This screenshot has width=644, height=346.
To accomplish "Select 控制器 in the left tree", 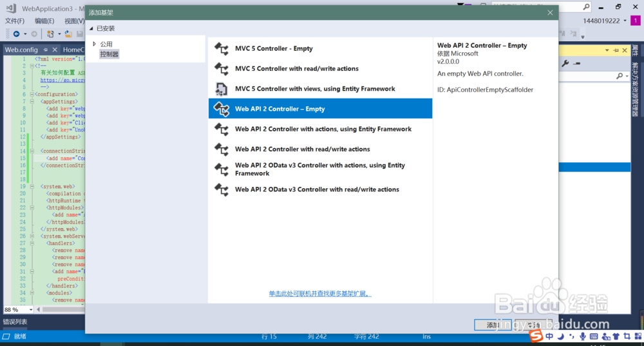I will (109, 54).
